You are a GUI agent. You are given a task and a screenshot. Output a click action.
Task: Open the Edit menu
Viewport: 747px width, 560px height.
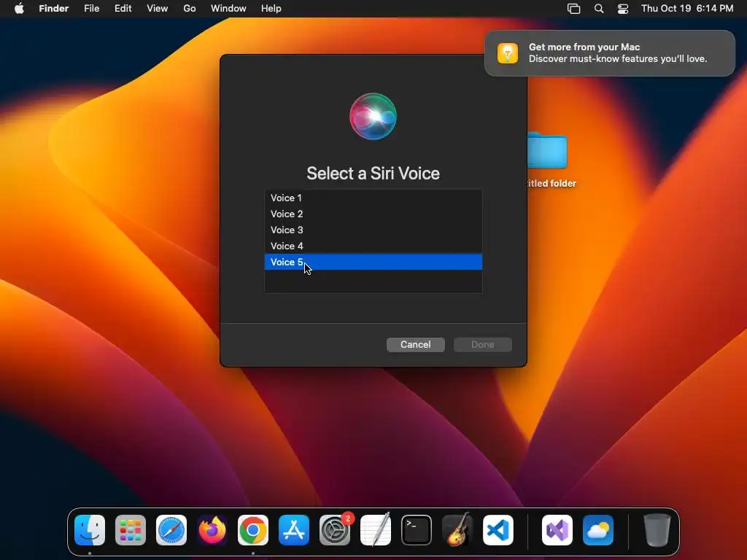click(x=123, y=9)
